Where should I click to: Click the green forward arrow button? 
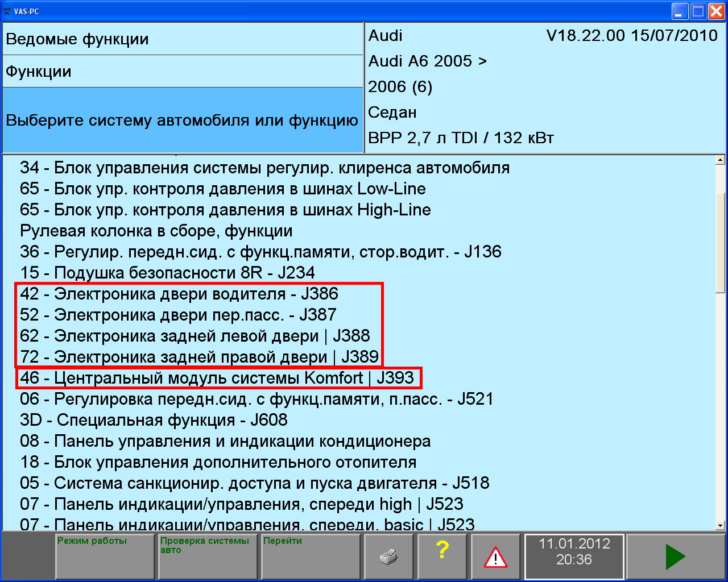tap(675, 556)
